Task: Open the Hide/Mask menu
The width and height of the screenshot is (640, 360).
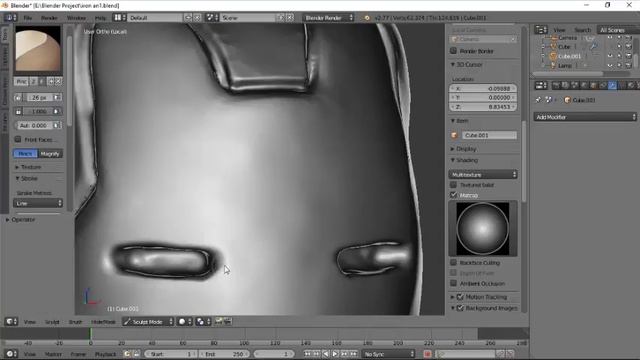Action: coord(103,322)
